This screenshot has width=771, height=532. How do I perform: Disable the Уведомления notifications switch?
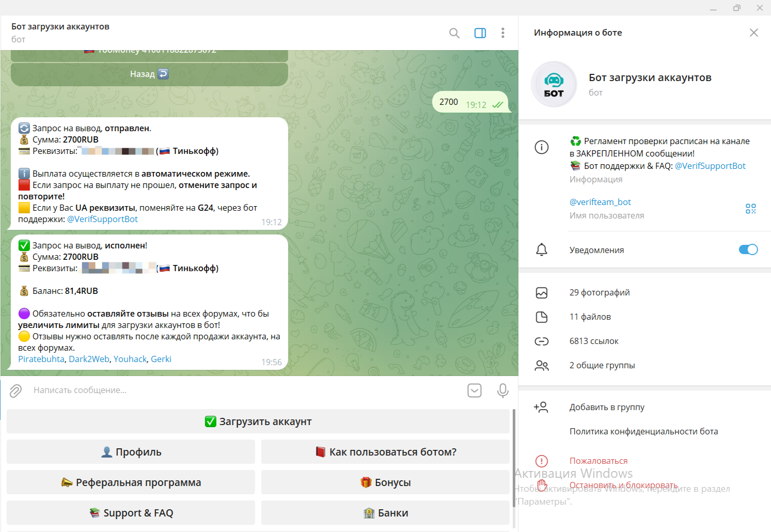748,250
